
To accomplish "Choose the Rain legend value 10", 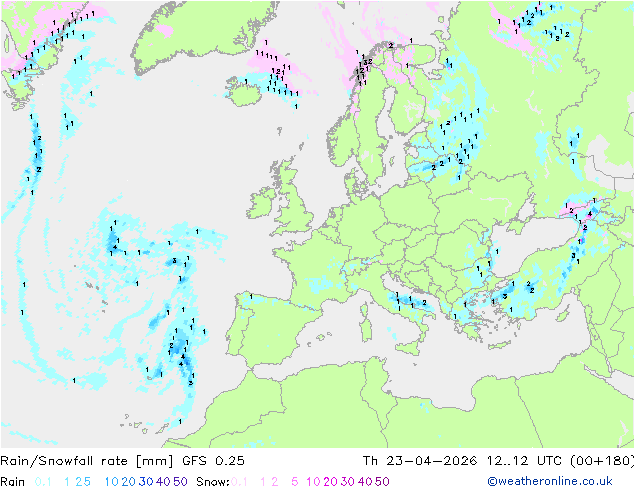I will click(112, 482).
